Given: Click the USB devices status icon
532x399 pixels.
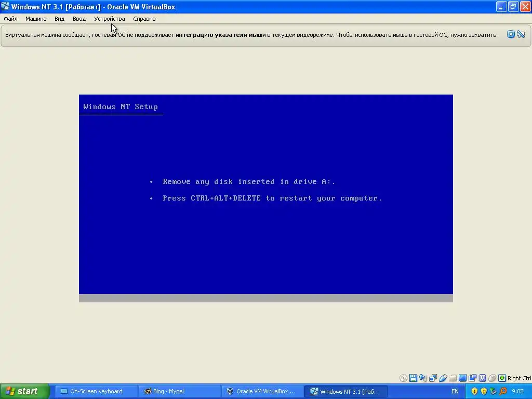Looking at the screenshot, I should click(x=443, y=378).
